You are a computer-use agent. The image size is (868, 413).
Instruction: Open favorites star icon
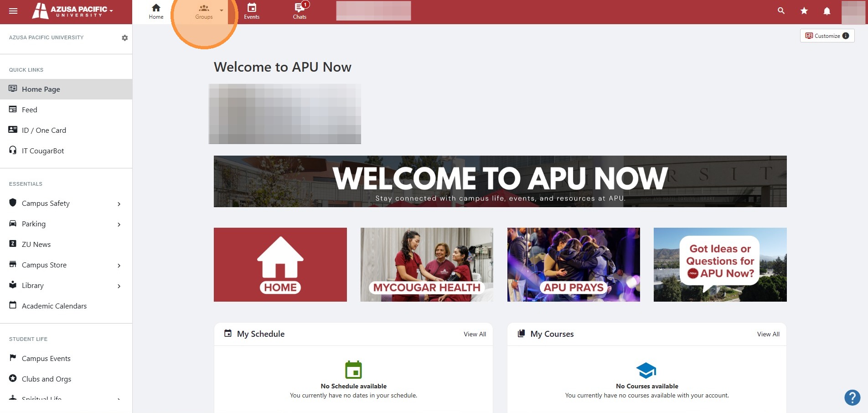click(x=804, y=10)
